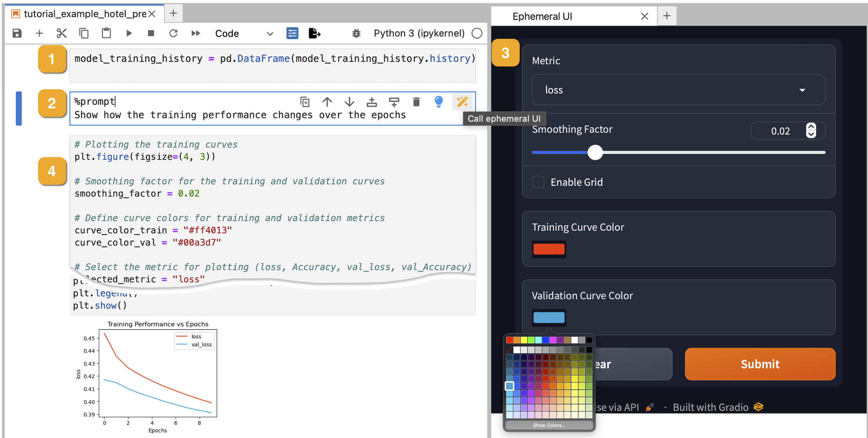
Task: Decrease Smoothing Factor with the down stepper arrow
Action: 811,134
